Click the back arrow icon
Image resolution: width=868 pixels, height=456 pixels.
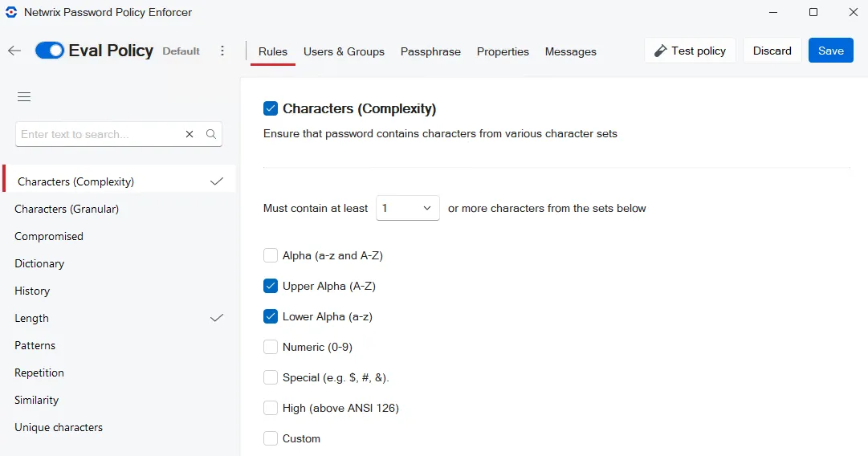[14, 51]
